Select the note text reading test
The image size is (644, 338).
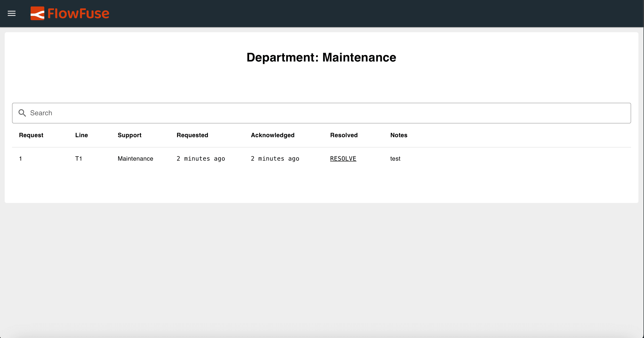point(395,158)
